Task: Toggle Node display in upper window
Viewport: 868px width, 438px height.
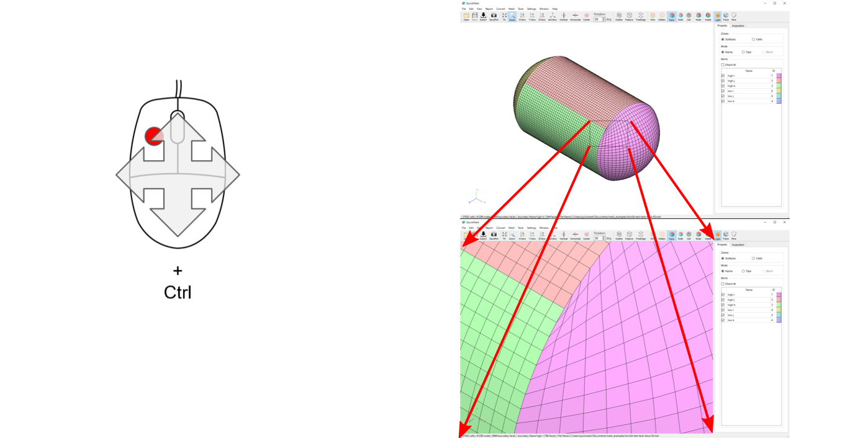Action: tap(698, 16)
